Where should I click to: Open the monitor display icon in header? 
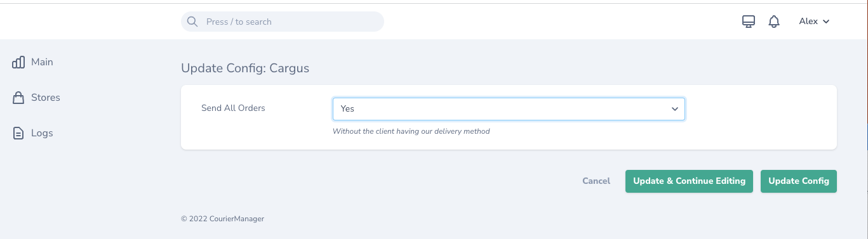(749, 22)
